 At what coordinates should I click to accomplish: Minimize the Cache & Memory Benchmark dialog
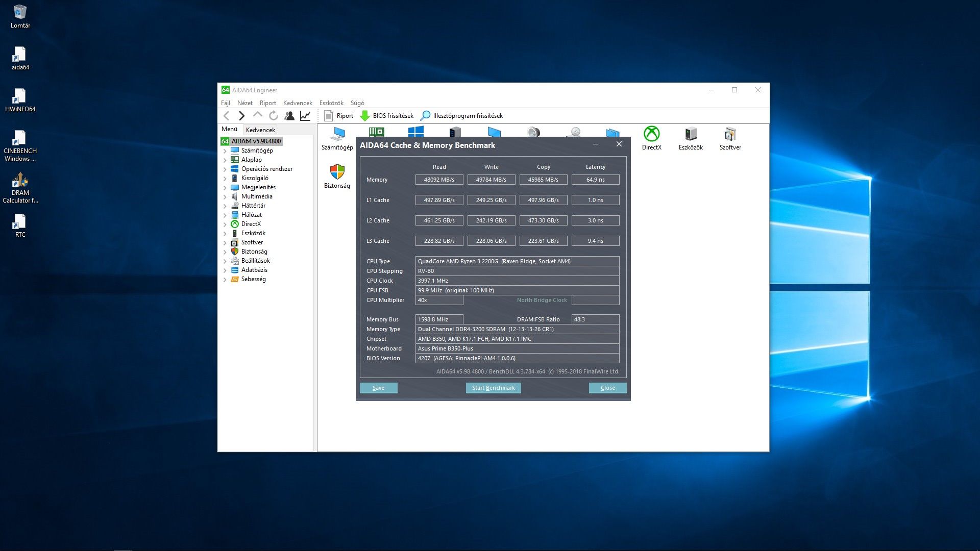[x=596, y=145]
